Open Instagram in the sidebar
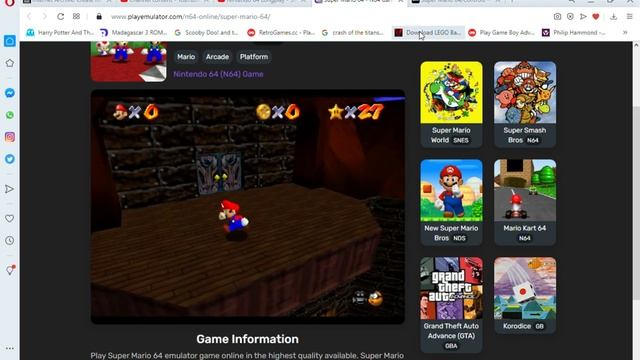The height and width of the screenshot is (360, 640). click(x=10, y=137)
